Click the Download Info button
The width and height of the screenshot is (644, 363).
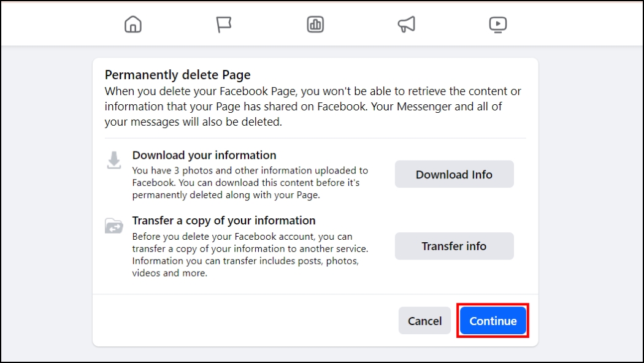click(x=454, y=174)
